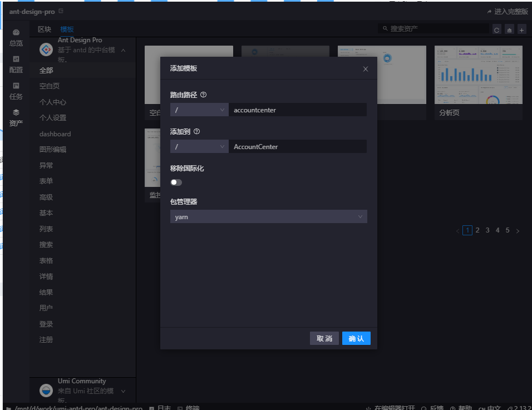Select the 表单 category
This screenshot has height=410, width=532.
pyautogui.click(x=83, y=181)
